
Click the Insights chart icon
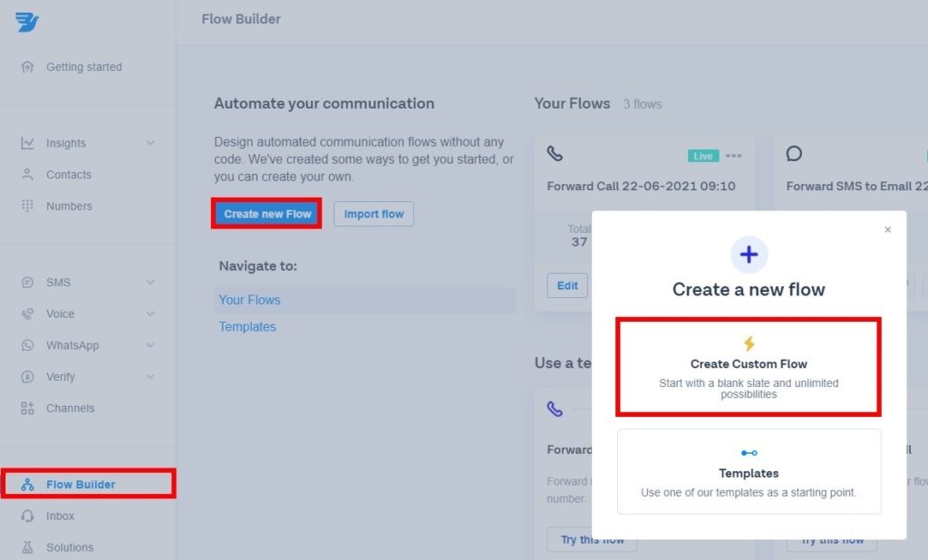click(x=27, y=142)
